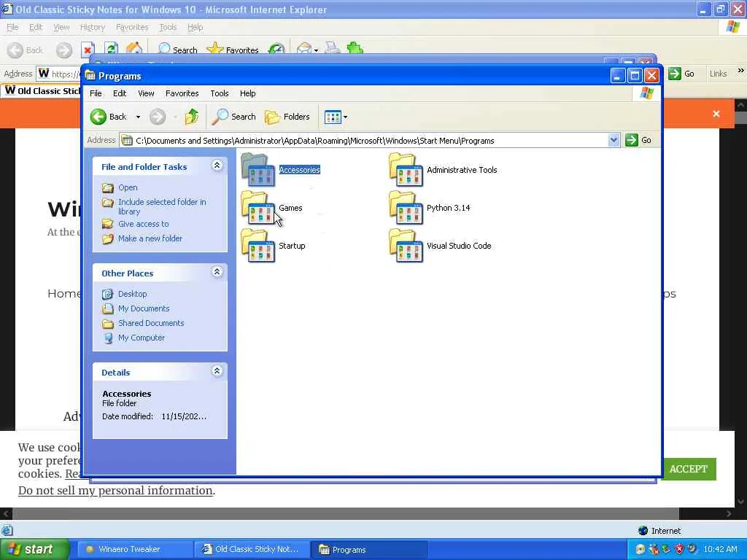Open File menu in Programs window

point(96,93)
